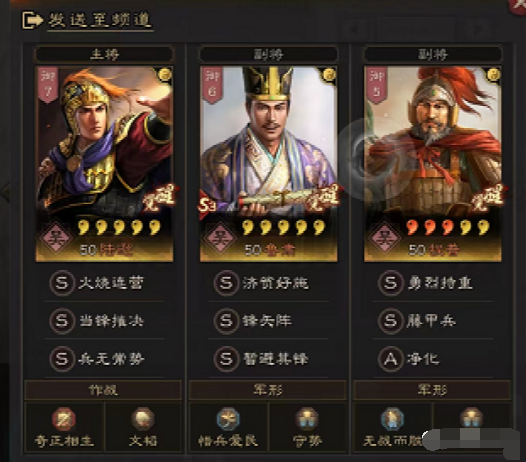
Task: Click the S rank icon beside 暂避其锋
Action: click(226, 359)
